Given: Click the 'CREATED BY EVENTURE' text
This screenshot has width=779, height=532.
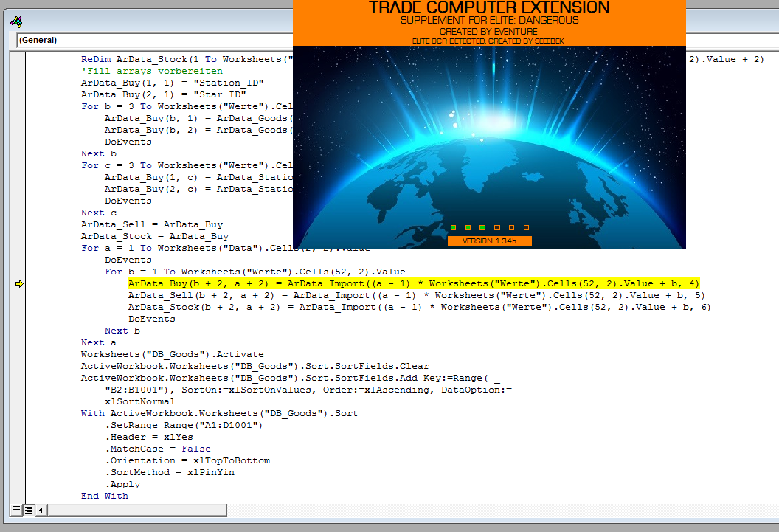Looking at the screenshot, I should coord(488,31).
